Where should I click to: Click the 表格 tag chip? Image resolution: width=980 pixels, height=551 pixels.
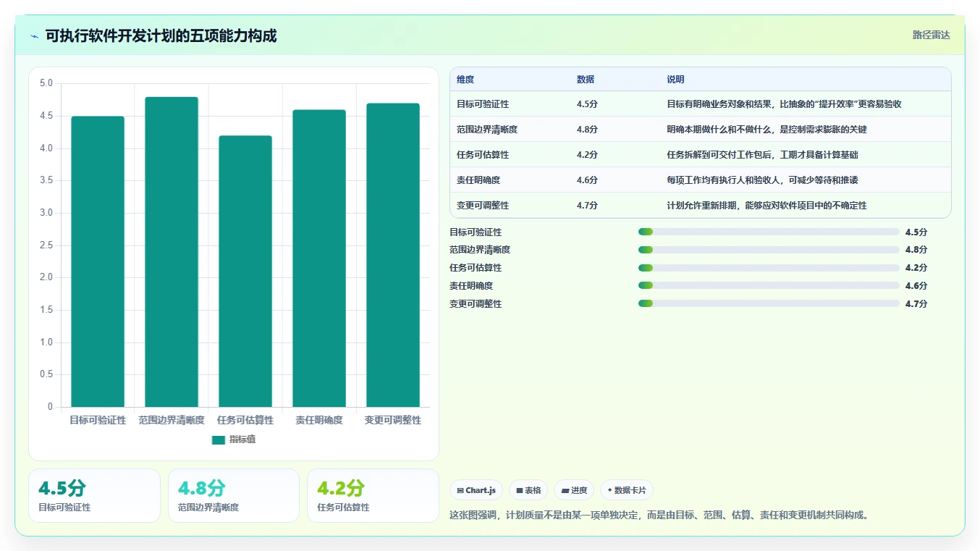(528, 490)
